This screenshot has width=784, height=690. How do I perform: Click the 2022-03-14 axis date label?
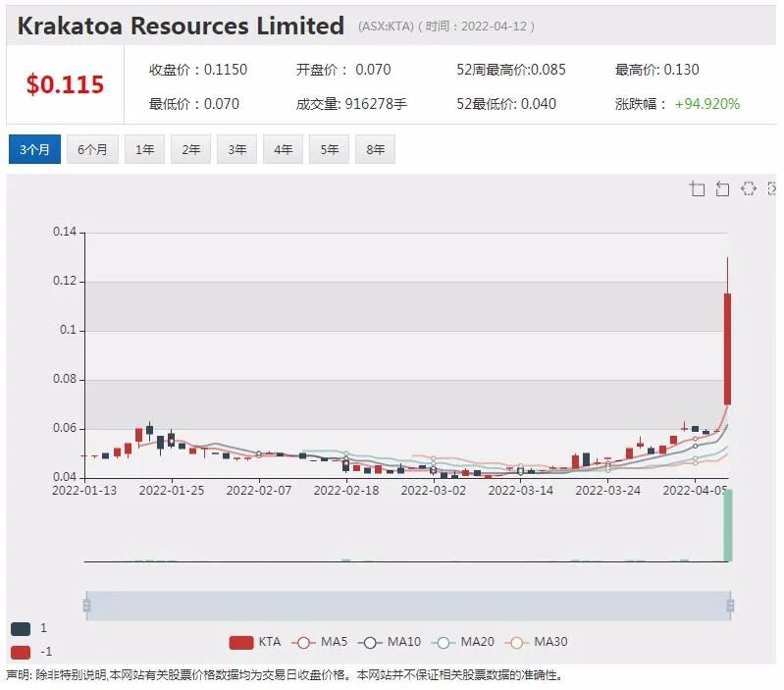[x=520, y=491]
